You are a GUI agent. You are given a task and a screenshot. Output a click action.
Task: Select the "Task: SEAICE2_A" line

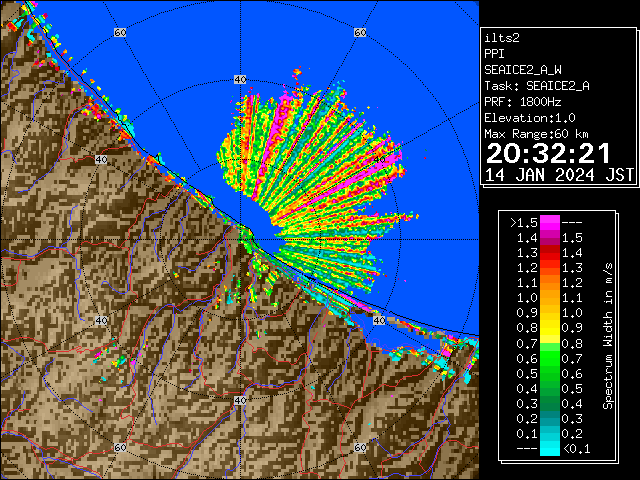click(x=537, y=86)
